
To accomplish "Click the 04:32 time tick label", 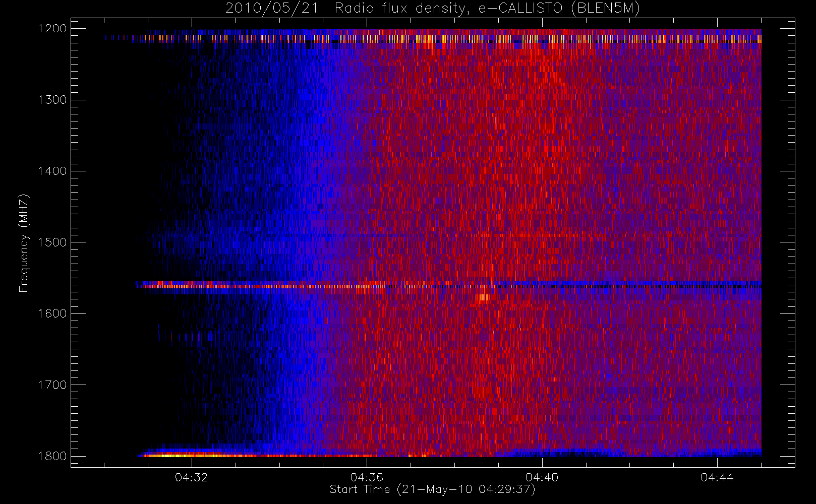I will (191, 477).
